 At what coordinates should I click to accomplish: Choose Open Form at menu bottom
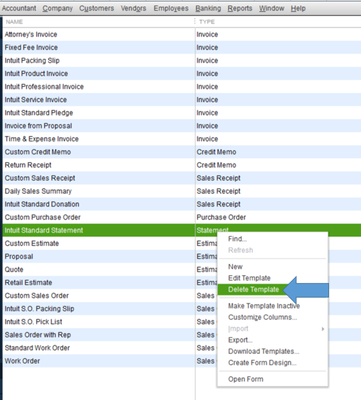245,379
